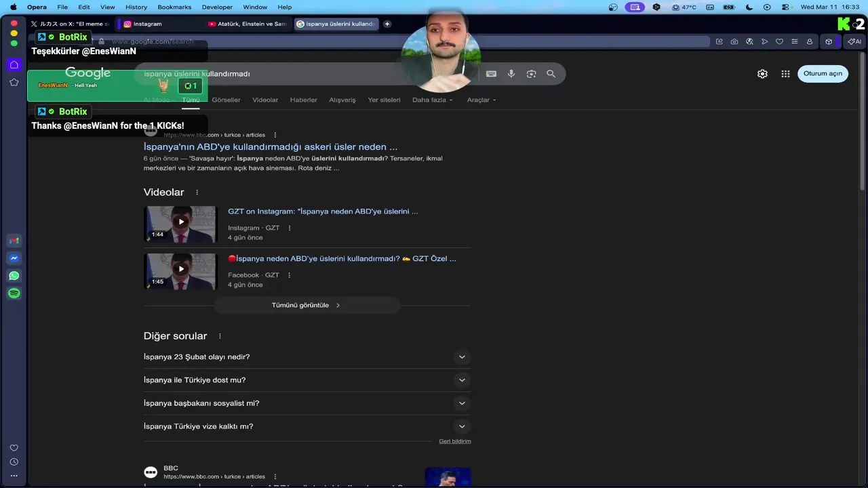This screenshot has width=868, height=488.
Task: Select the Alışveriş search tab
Action: click(342, 100)
